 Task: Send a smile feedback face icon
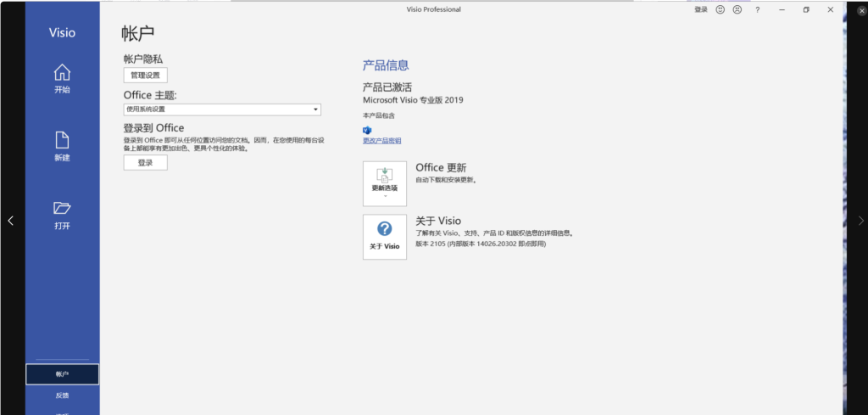point(721,9)
